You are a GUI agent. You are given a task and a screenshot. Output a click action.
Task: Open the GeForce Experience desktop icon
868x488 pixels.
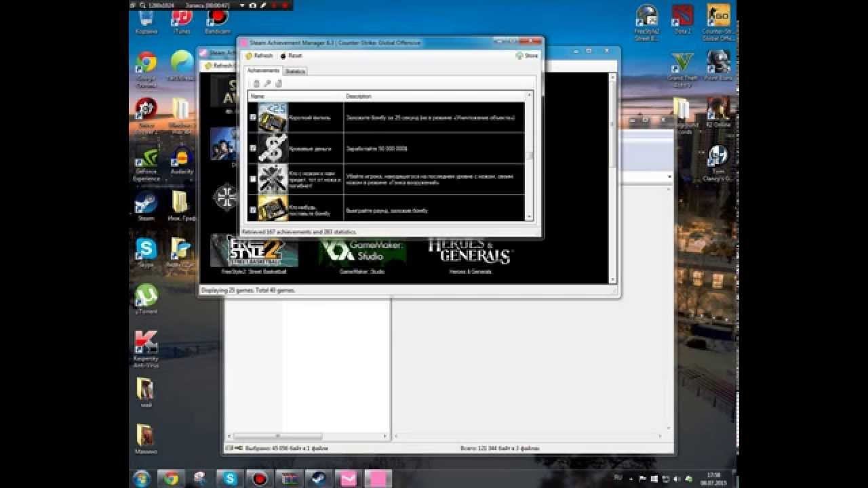pos(146,163)
